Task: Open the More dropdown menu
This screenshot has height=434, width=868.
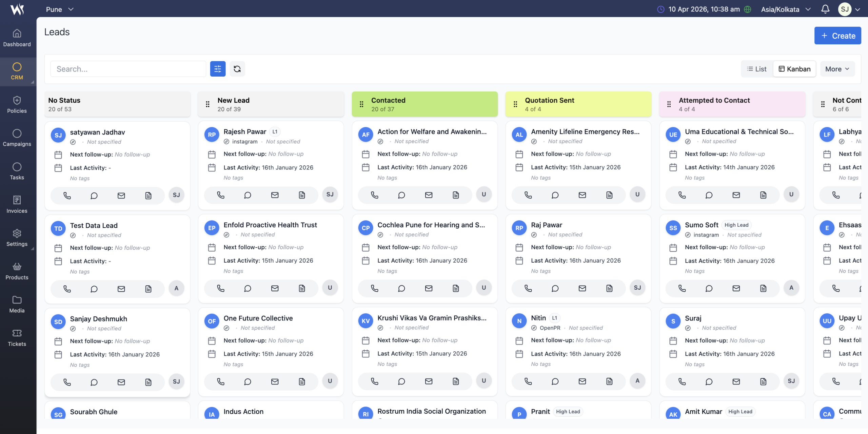Action: click(x=837, y=69)
